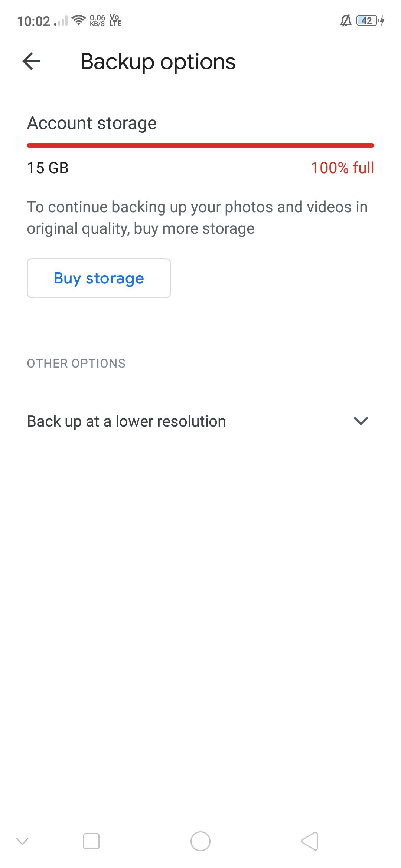Expand the lower resolution chevron
401x868 pixels.
click(361, 421)
